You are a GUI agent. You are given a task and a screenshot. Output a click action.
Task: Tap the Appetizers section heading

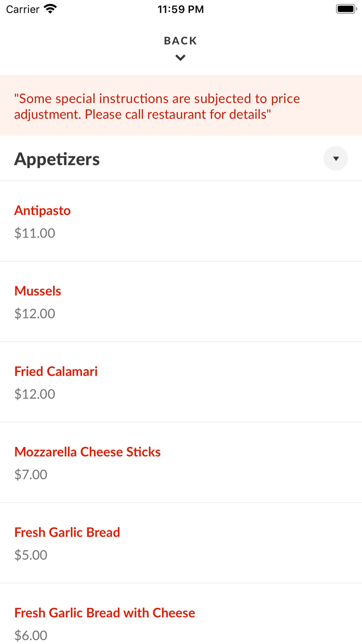[57, 159]
